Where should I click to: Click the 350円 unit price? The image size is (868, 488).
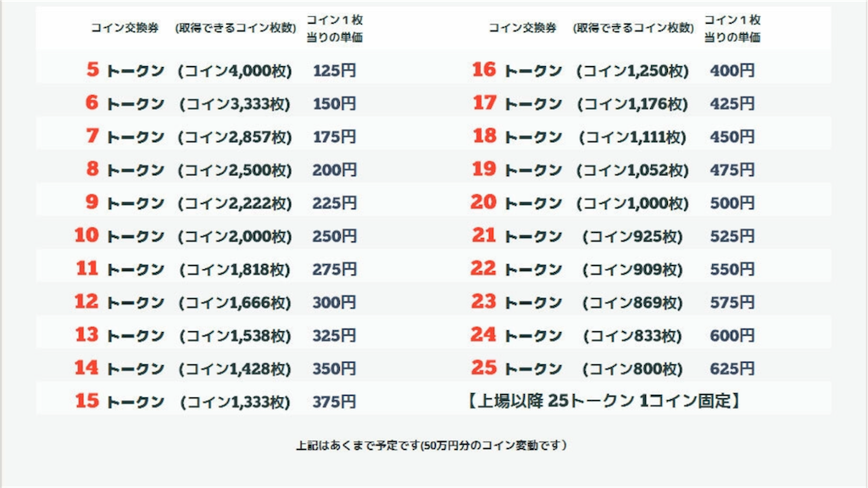pyautogui.click(x=334, y=369)
